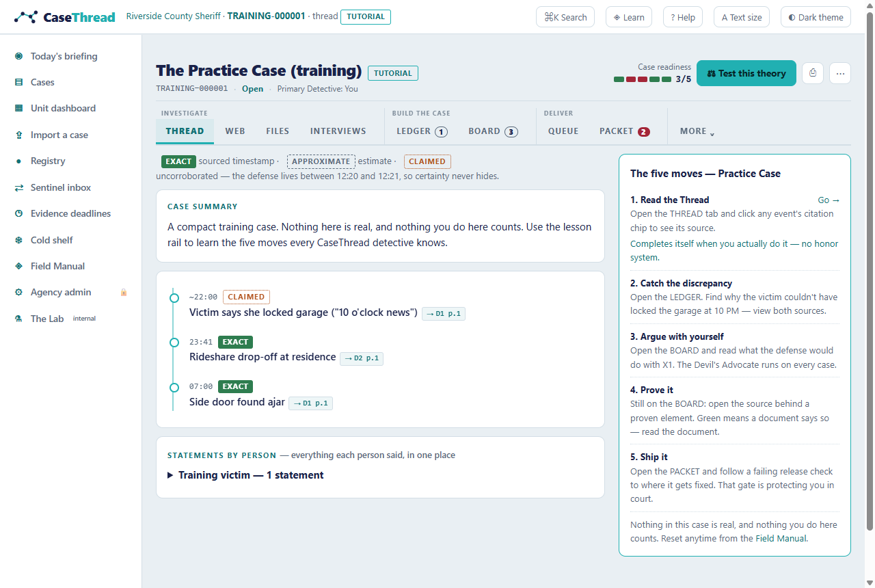Adjust Text size setting
875x588 pixels.
coord(742,17)
